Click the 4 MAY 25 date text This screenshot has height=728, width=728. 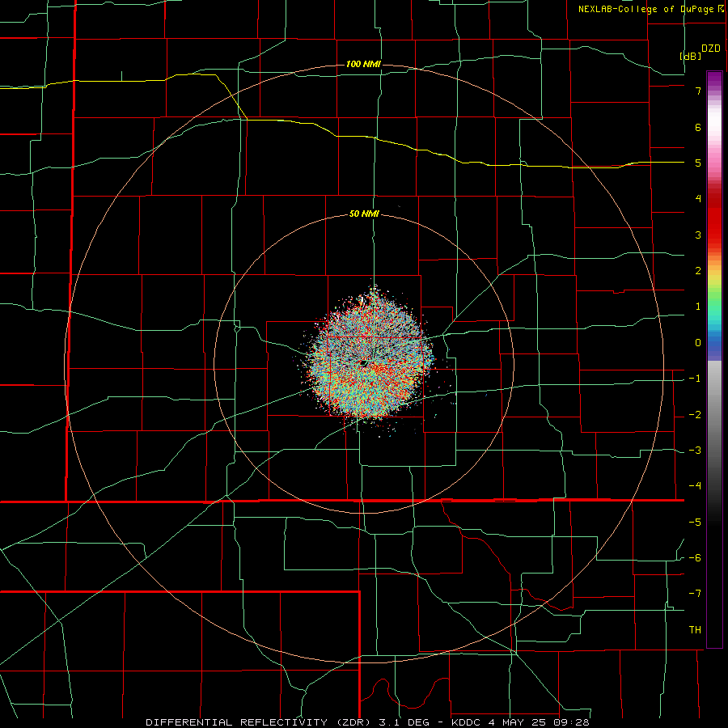point(517,722)
